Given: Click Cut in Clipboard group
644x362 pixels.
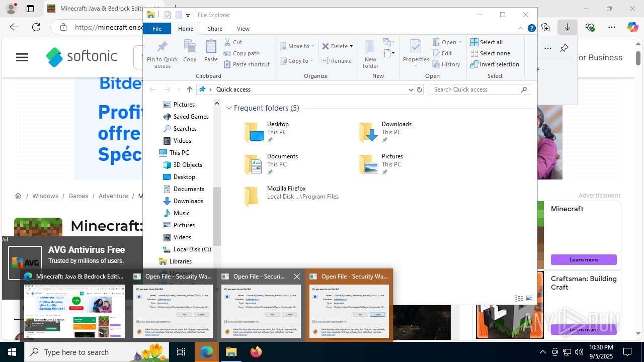Looking at the screenshot, I should coord(233,42).
